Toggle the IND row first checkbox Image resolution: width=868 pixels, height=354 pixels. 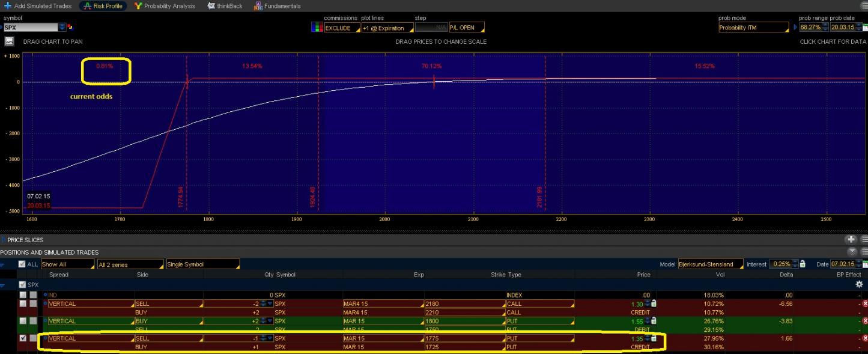tap(23, 295)
